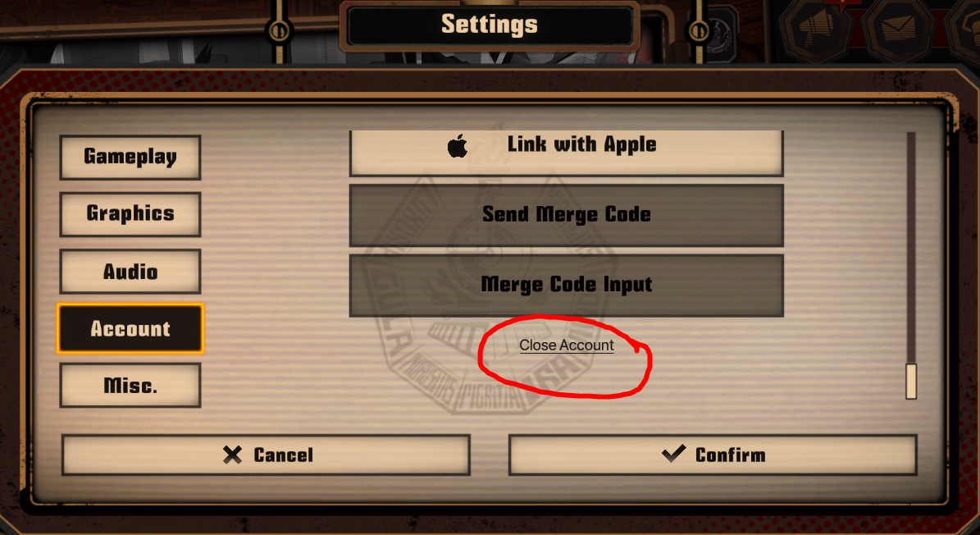Confirm the settings changes
Viewport: 980px width, 535px height.
point(713,455)
